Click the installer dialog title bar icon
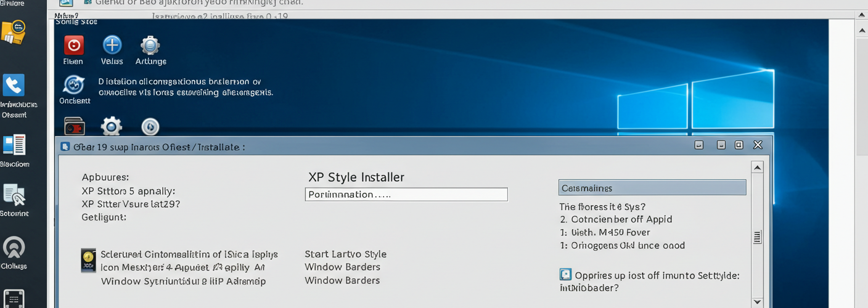 tap(65, 147)
